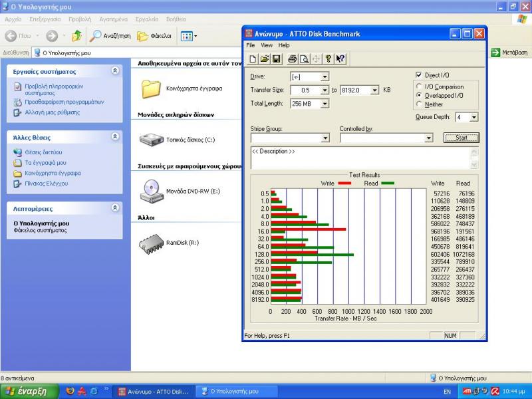
Task: Switch to Ο Υπολογιστής μου taskbar button
Action: pyautogui.click(x=236, y=392)
